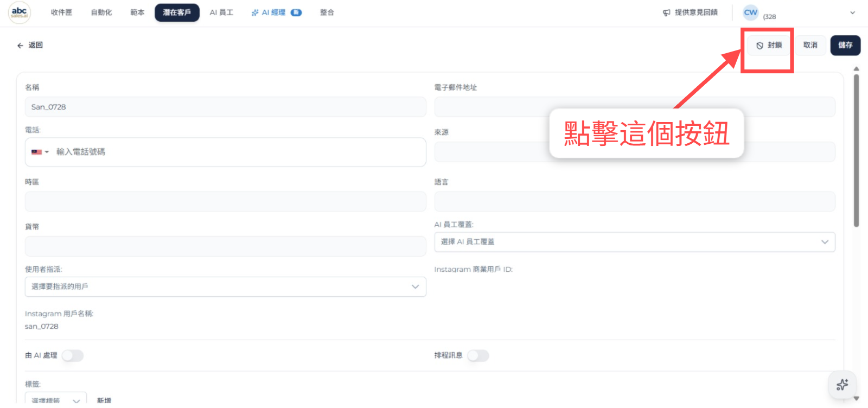Image resolution: width=868 pixels, height=408 pixels.
Task: Click the san_0728 Instagram username text
Action: 42,327
